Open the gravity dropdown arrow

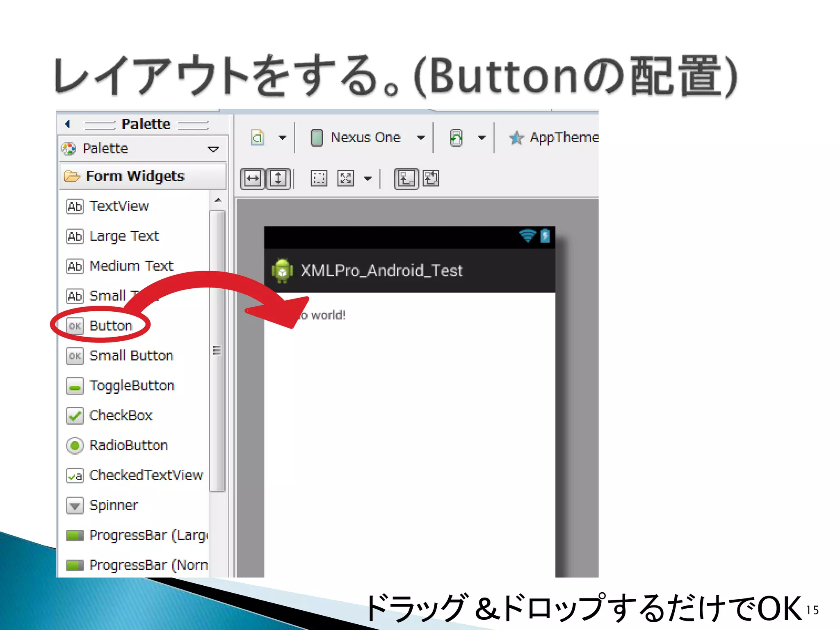[x=368, y=178]
